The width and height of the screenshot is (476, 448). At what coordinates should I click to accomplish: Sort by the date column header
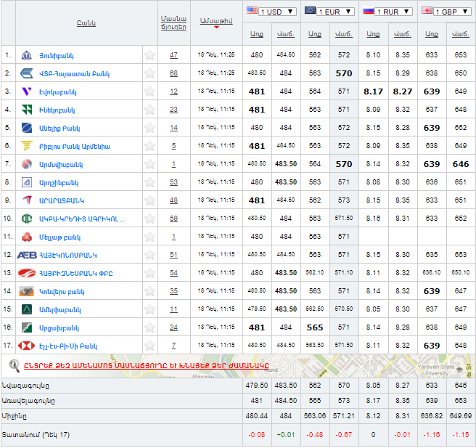tap(216, 21)
